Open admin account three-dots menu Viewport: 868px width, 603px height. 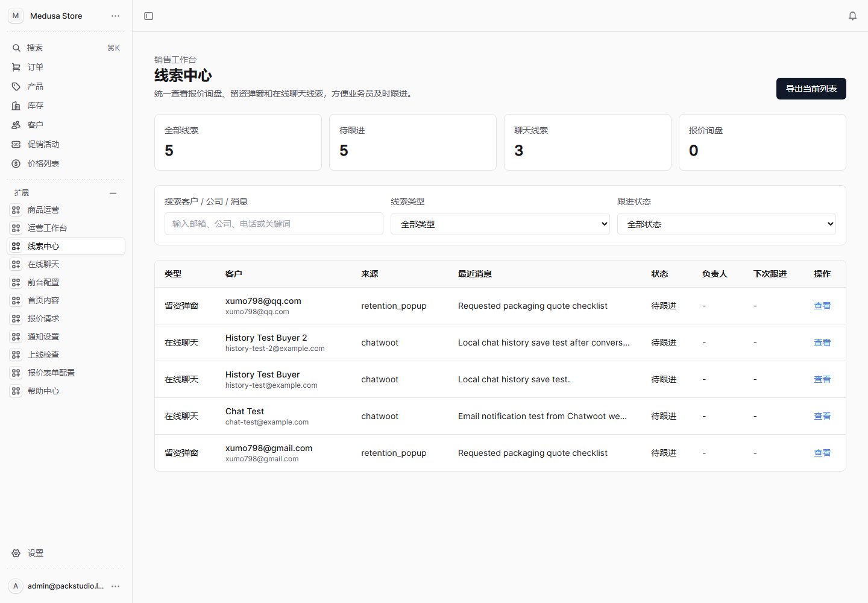pyautogui.click(x=115, y=586)
